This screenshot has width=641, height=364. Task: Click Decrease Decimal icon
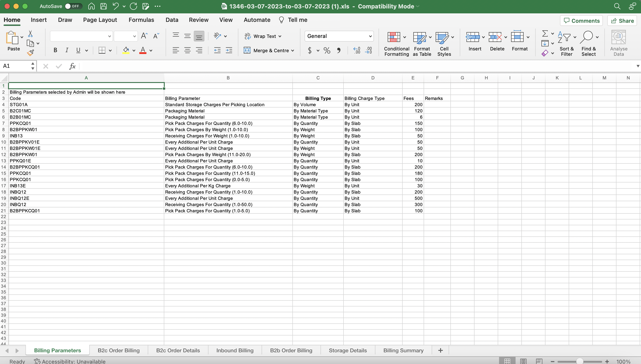369,50
